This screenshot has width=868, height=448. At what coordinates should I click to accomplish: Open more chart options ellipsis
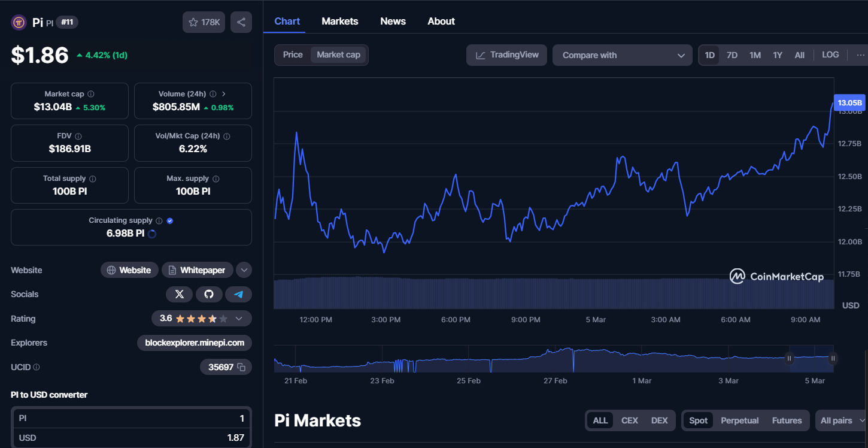(x=861, y=55)
